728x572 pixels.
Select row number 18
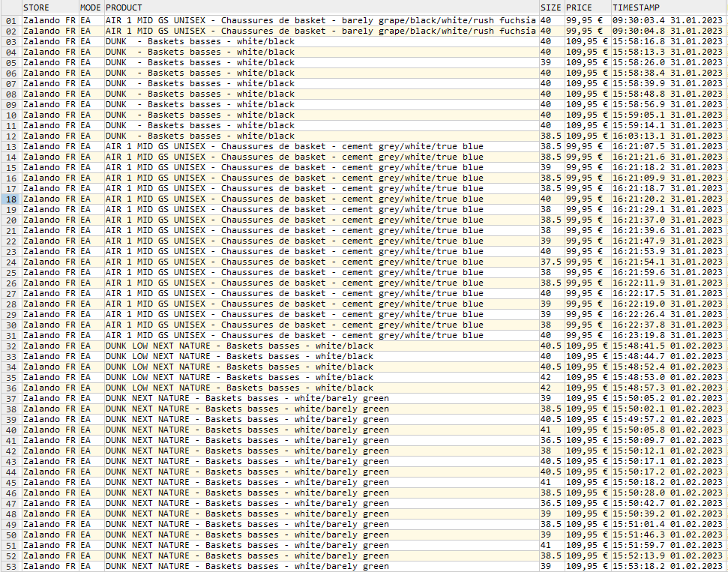(x=11, y=199)
